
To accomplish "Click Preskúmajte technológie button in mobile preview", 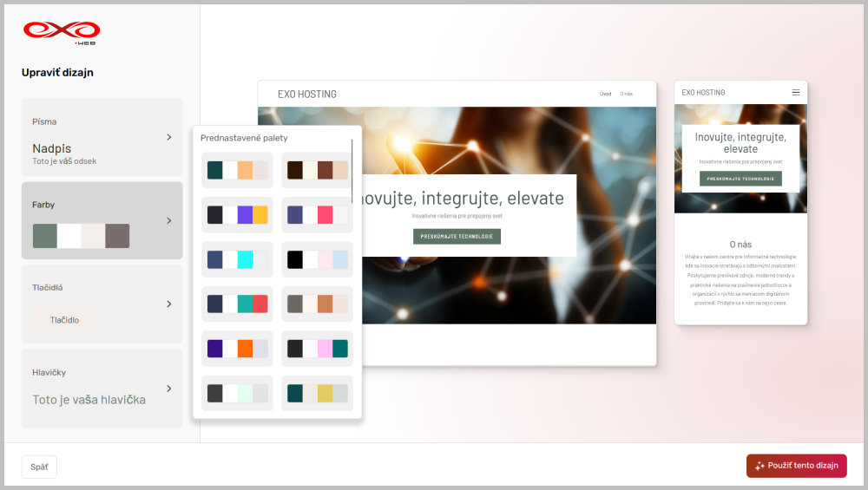I will 740,179.
